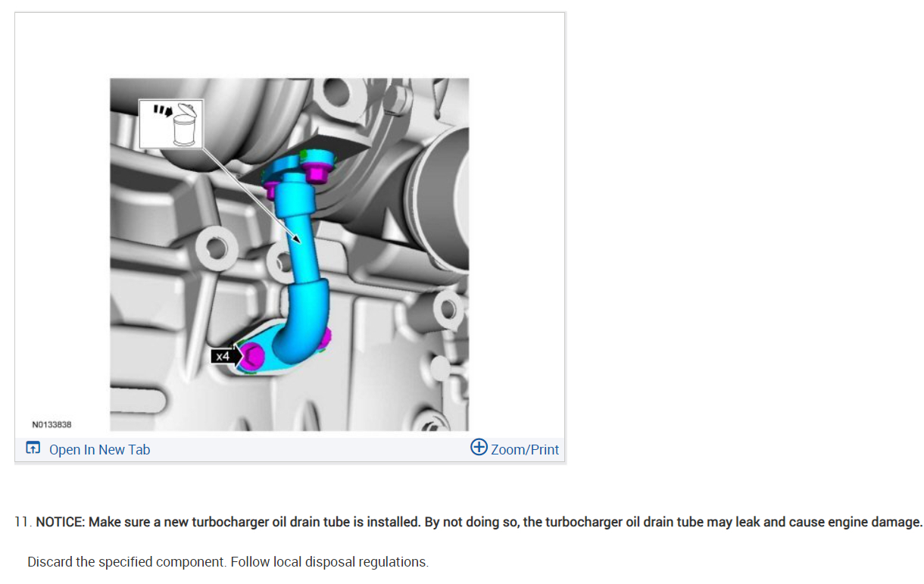Screen dimensions: 924x584
Task: Click the x4 bolt count arrow marker
Action: pos(226,355)
